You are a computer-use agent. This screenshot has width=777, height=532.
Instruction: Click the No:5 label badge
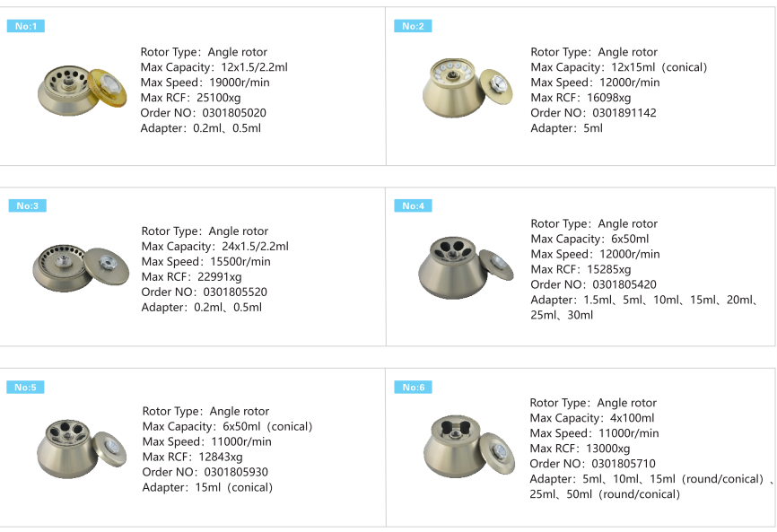pyautogui.click(x=25, y=387)
